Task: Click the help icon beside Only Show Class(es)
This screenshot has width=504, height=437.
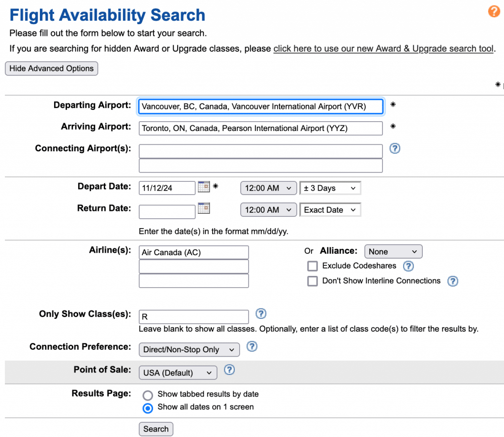Action: click(261, 313)
